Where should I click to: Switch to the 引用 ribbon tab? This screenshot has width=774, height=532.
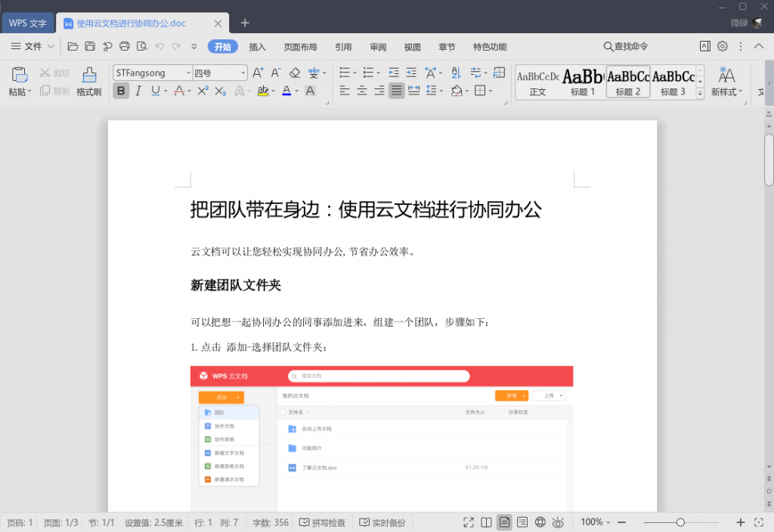(343, 47)
